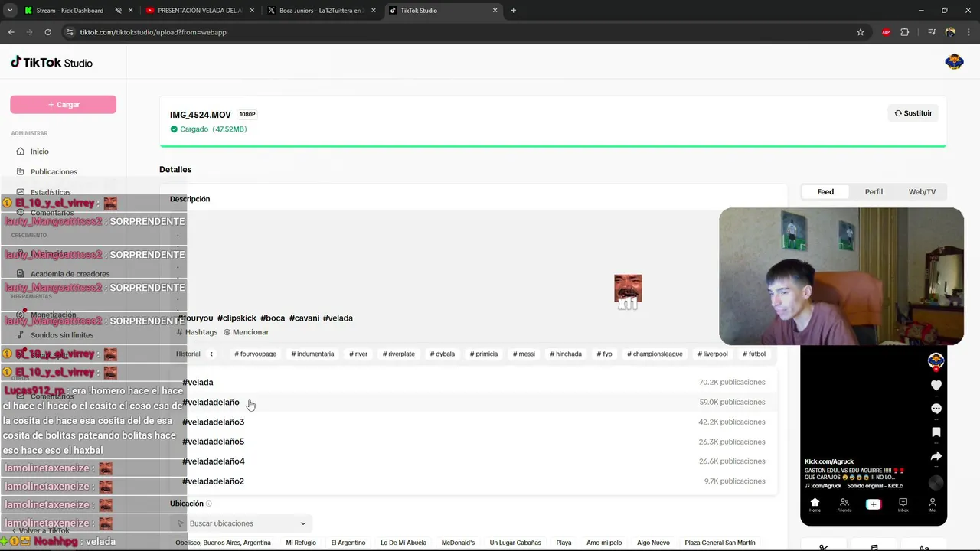Viewport: 980px width, 551px height.
Task: Select the #veladadelaño5 suggestion
Action: (x=473, y=442)
